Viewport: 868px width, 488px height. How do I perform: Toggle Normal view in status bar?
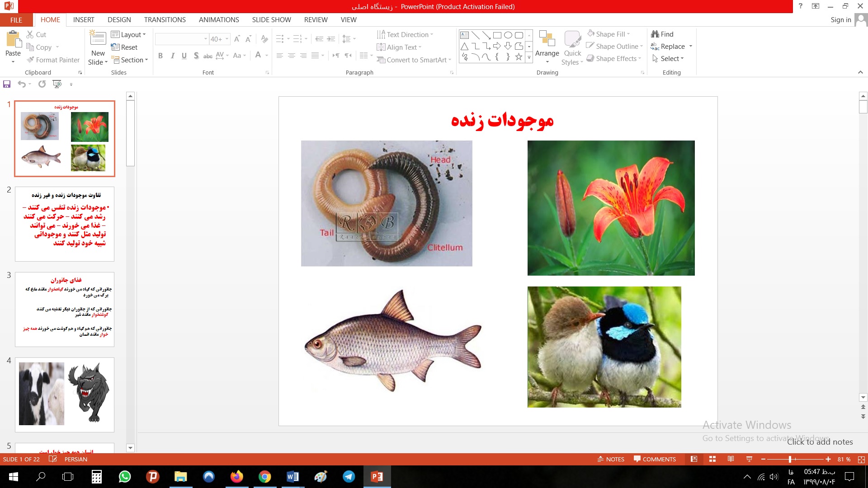click(x=694, y=459)
